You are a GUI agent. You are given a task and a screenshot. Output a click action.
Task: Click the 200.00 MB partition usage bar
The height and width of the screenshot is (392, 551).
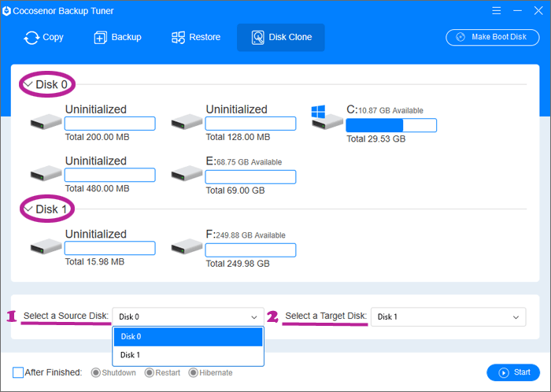(110, 124)
